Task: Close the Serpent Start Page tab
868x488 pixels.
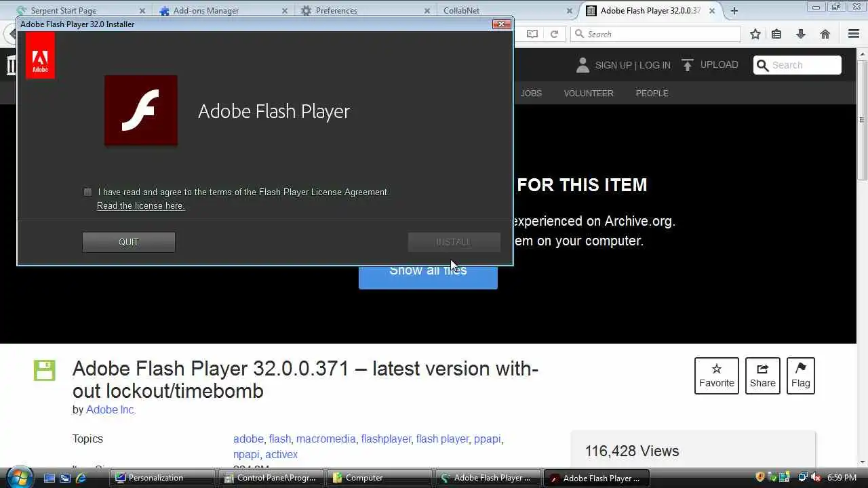Action: coord(142,11)
